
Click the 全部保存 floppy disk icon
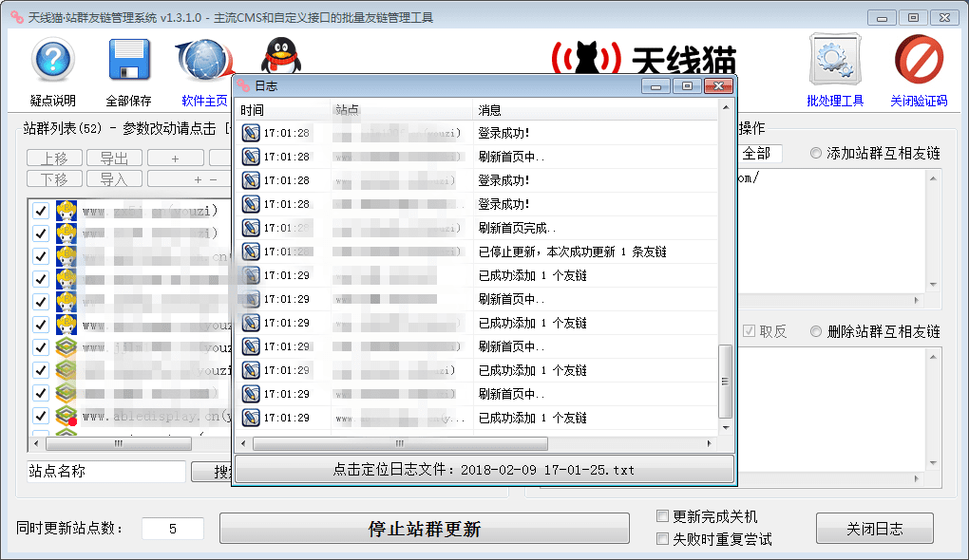pyautogui.click(x=129, y=59)
